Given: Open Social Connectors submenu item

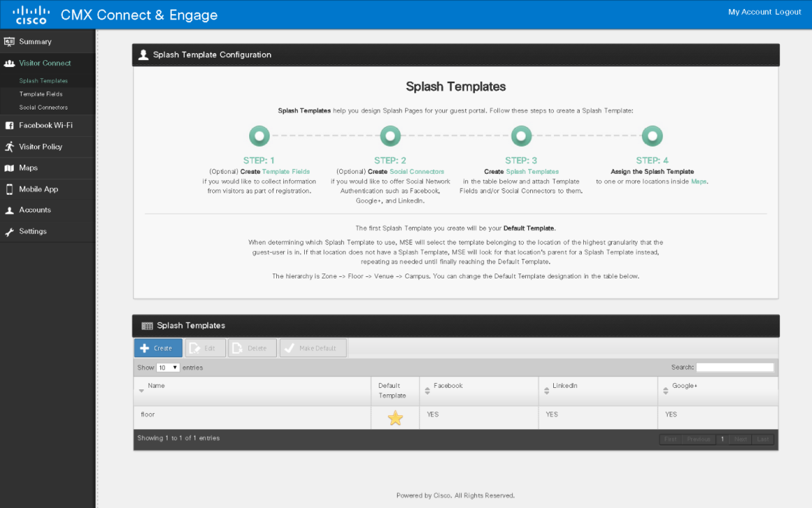Looking at the screenshot, I should coord(43,107).
